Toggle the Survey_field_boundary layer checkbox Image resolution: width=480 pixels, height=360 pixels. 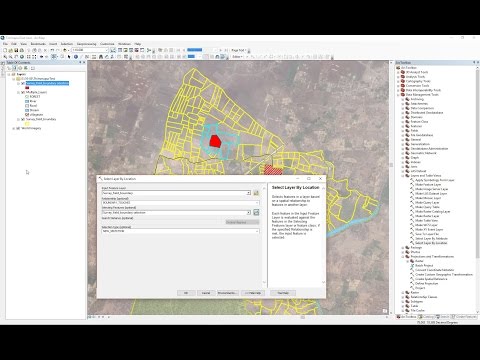(x=23, y=119)
